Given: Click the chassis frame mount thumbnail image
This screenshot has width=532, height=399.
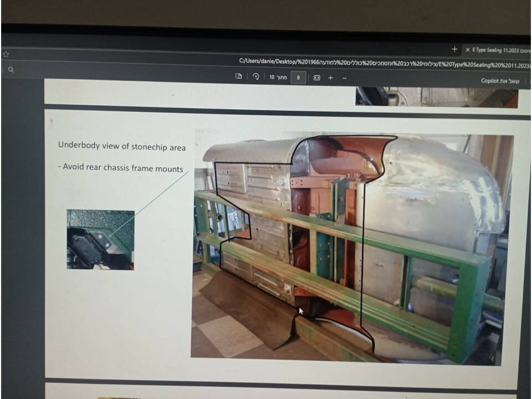Looking at the screenshot, I should tap(100, 239).
